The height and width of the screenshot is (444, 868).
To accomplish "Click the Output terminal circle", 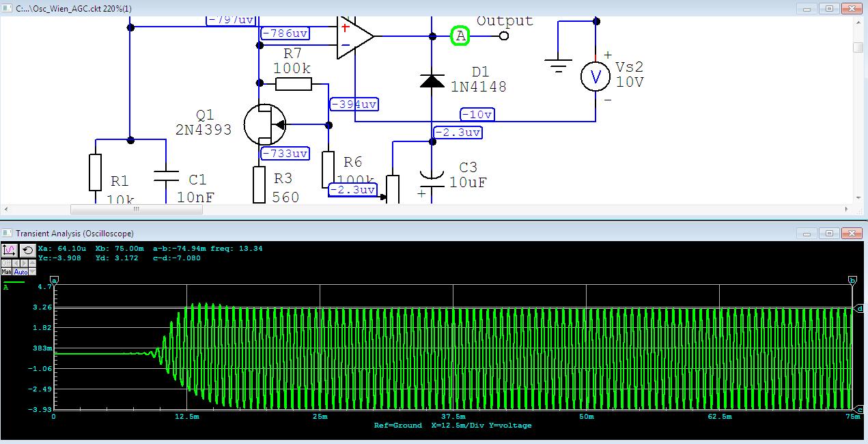I will click(504, 36).
